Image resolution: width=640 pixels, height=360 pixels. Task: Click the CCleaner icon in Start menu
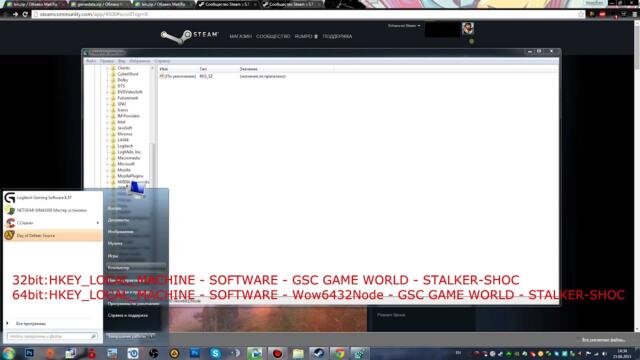tap(10, 223)
